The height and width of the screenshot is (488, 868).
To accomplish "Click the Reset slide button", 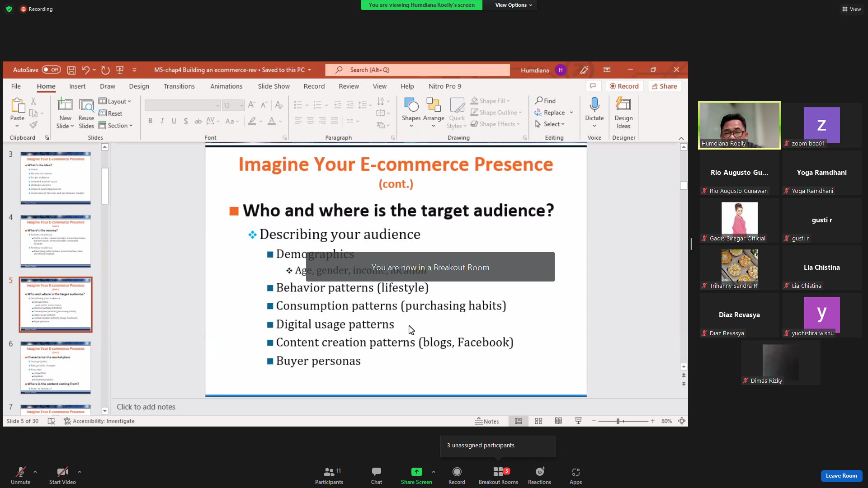I will (x=110, y=113).
